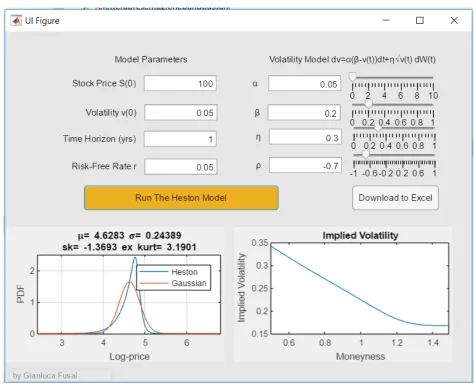Screen dimensions: 475x384
Task: Edit the Stock Price S(0) field
Action: click(180, 83)
